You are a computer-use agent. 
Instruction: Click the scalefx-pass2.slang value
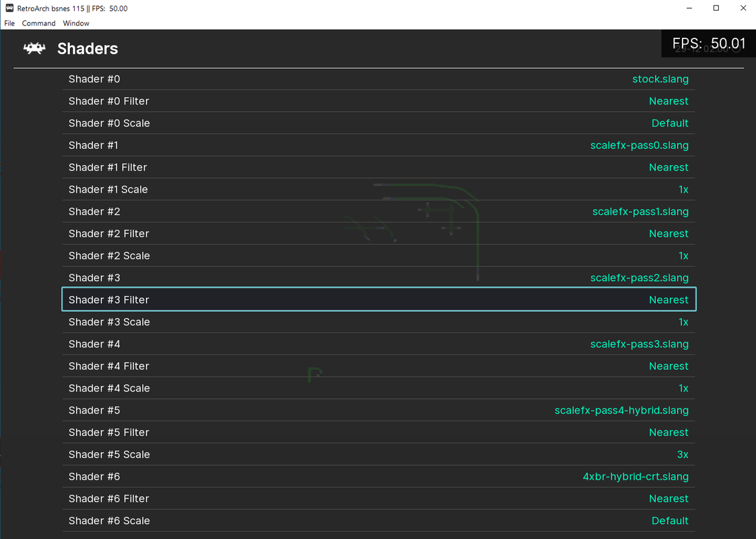(x=640, y=278)
